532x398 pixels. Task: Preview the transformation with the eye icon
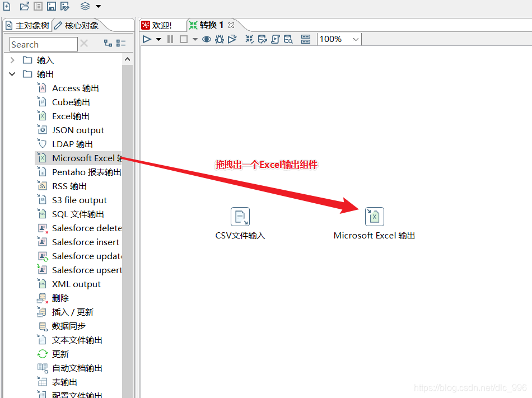pyautogui.click(x=207, y=39)
